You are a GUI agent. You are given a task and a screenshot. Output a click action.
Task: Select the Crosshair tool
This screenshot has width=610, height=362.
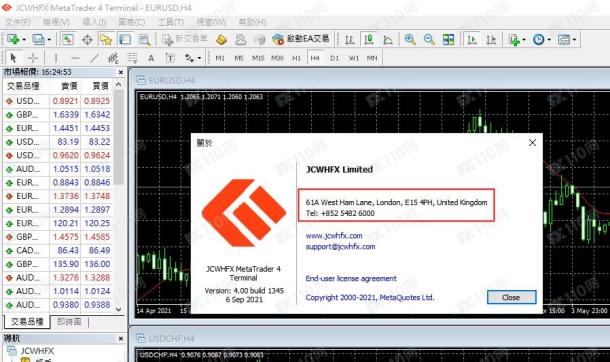pyautogui.click(x=33, y=58)
